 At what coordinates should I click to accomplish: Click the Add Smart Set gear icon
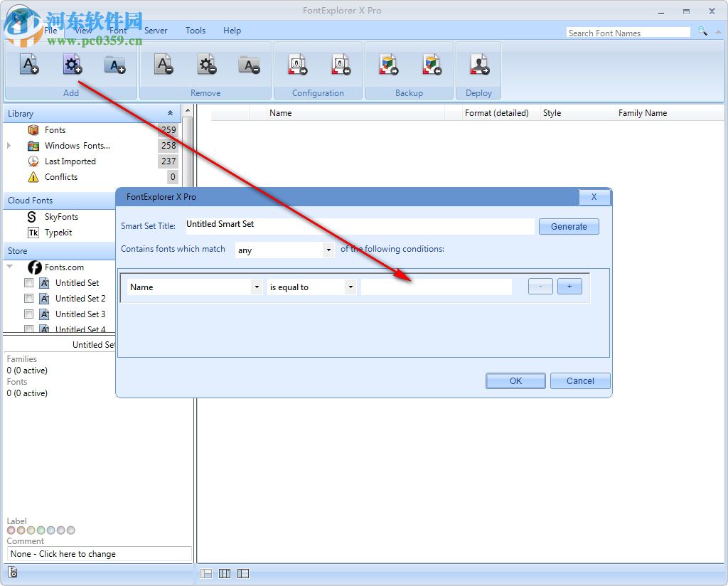coord(73,65)
